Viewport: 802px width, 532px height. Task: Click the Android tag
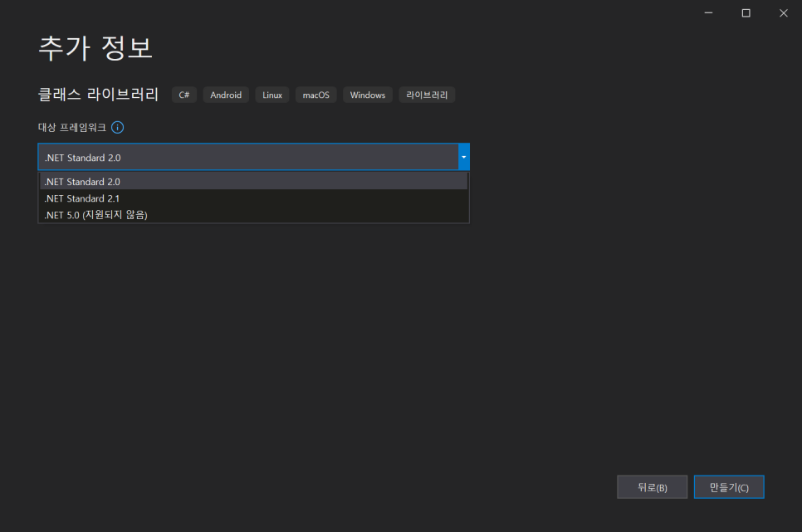(226, 95)
